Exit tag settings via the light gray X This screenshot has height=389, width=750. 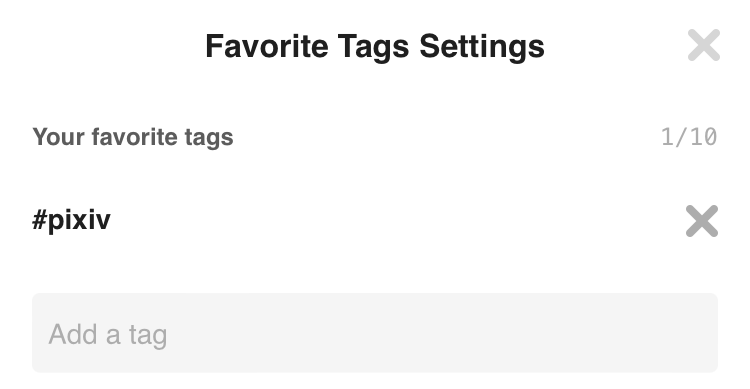[x=704, y=45]
